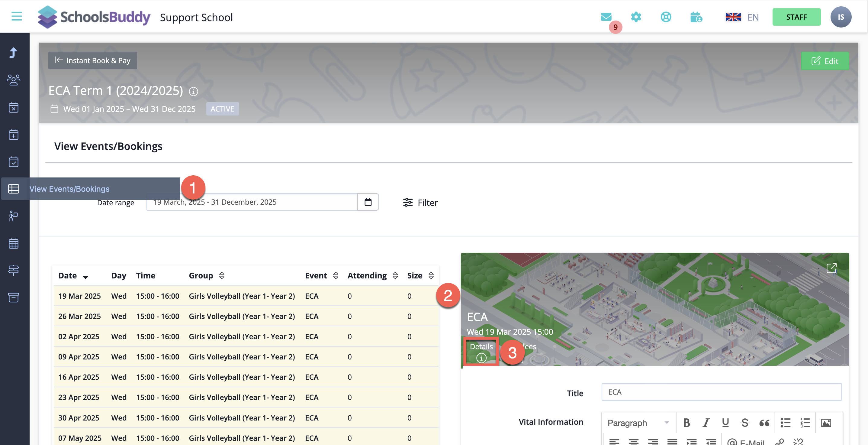The width and height of the screenshot is (868, 445).
Task: Go back to Instant Book & Pay
Action: pyautogui.click(x=93, y=60)
